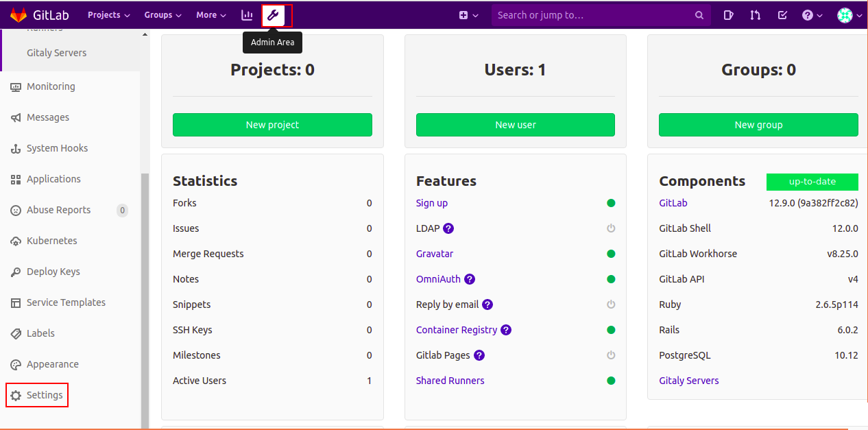The height and width of the screenshot is (430, 868).
Task: Click the Reply by email help icon
Action: (x=487, y=304)
